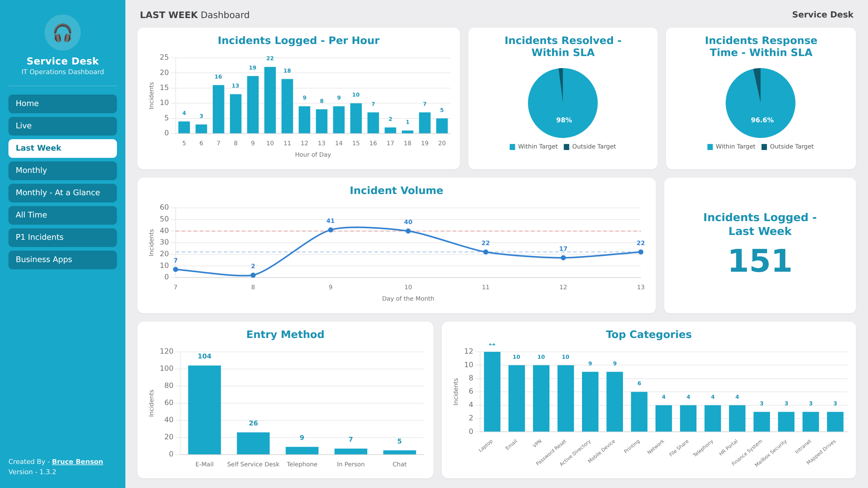The height and width of the screenshot is (488, 868).
Task: Click the E-Mail bar in Entry Method
Action: [x=205, y=410]
